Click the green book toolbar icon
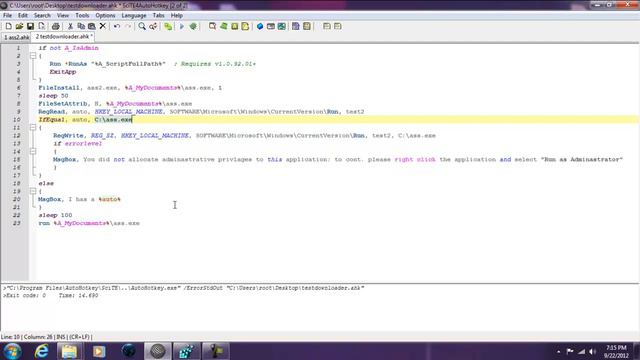 point(224,26)
